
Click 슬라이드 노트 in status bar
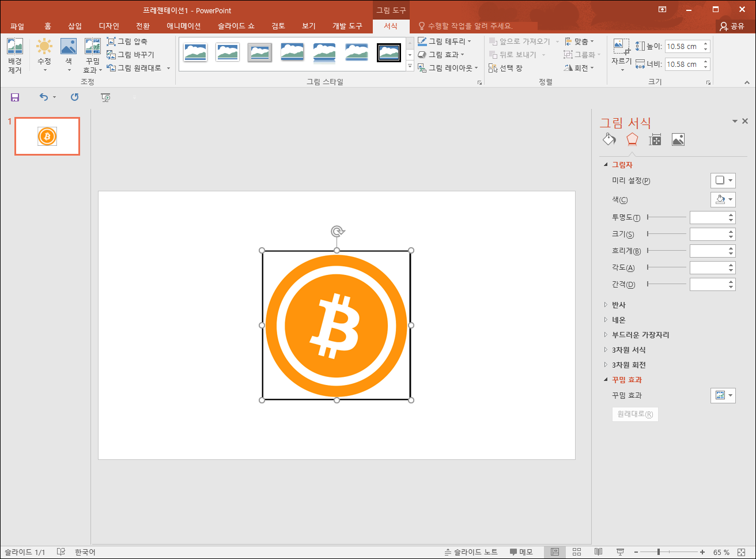pos(471,552)
